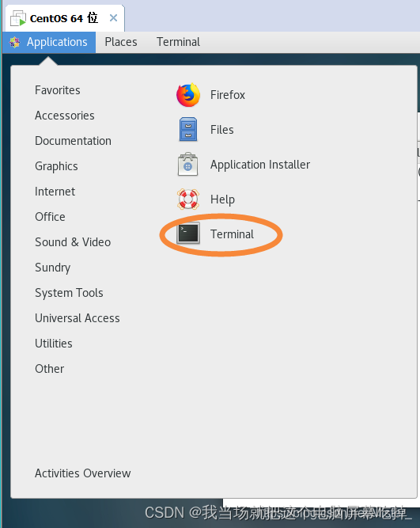Open the Files cabinet icon
Image resolution: width=420 pixels, height=528 pixels.
[x=188, y=129]
